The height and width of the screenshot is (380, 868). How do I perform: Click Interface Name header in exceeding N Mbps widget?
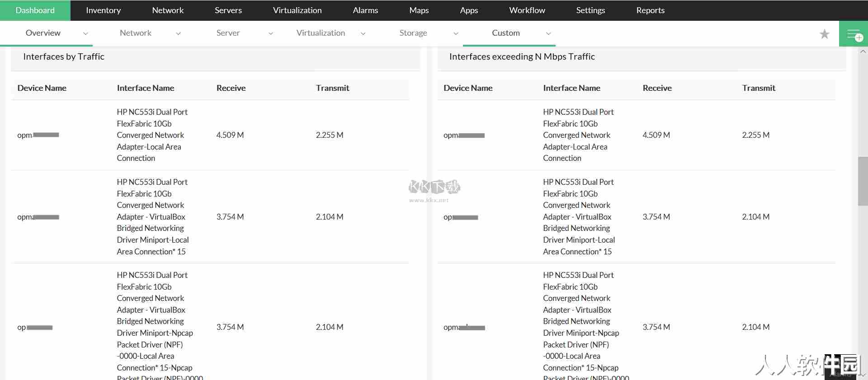[572, 88]
